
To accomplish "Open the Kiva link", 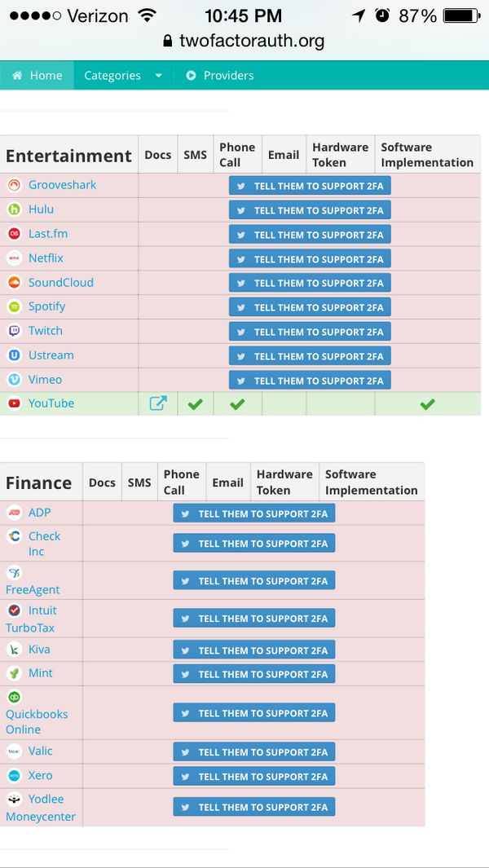I will tap(39, 649).
